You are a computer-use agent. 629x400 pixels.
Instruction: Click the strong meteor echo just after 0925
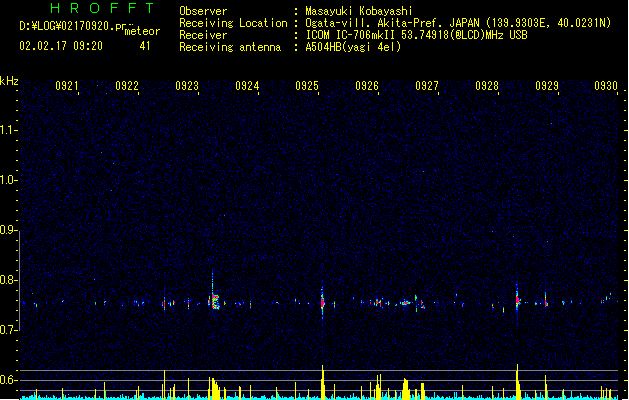click(322, 302)
